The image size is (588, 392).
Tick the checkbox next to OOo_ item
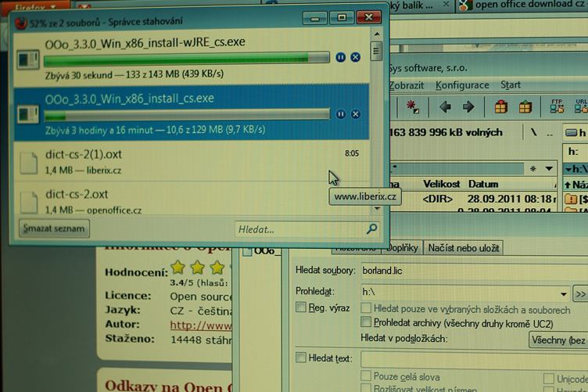pyautogui.click(x=247, y=251)
